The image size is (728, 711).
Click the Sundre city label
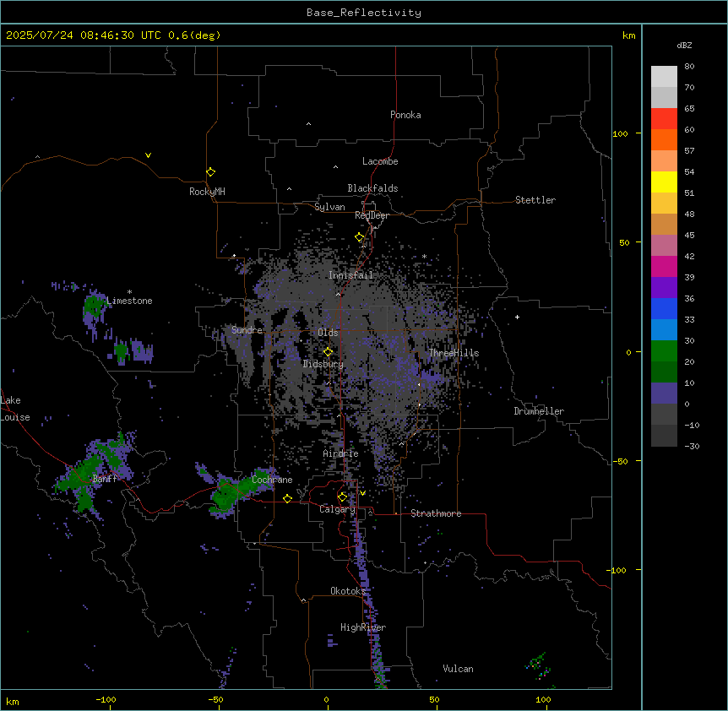pyautogui.click(x=247, y=330)
